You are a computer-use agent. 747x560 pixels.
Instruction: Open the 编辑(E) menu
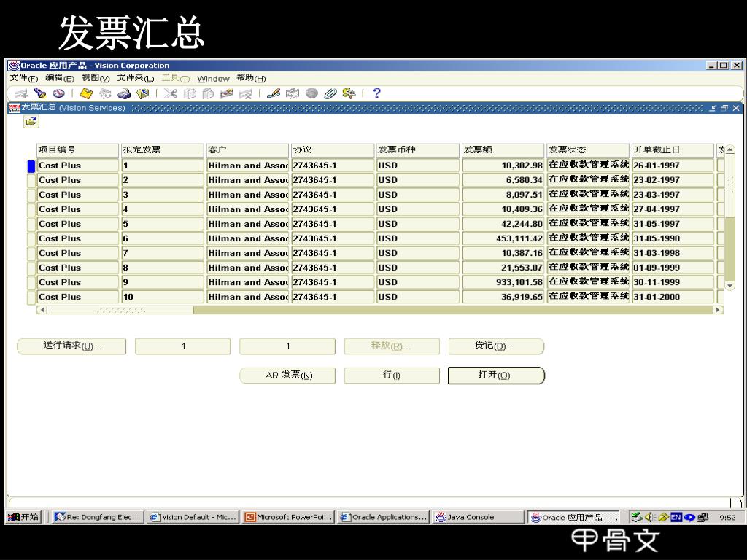[60, 78]
